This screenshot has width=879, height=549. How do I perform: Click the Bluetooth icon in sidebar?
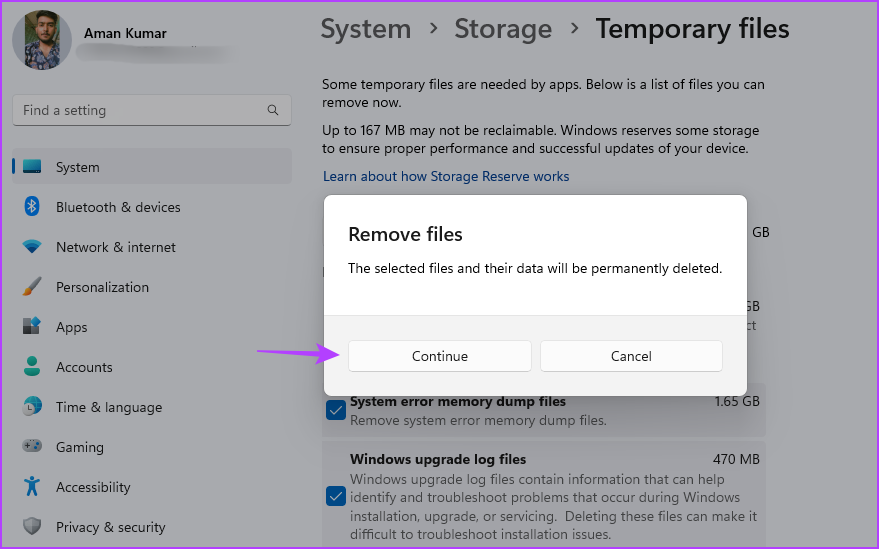32,206
